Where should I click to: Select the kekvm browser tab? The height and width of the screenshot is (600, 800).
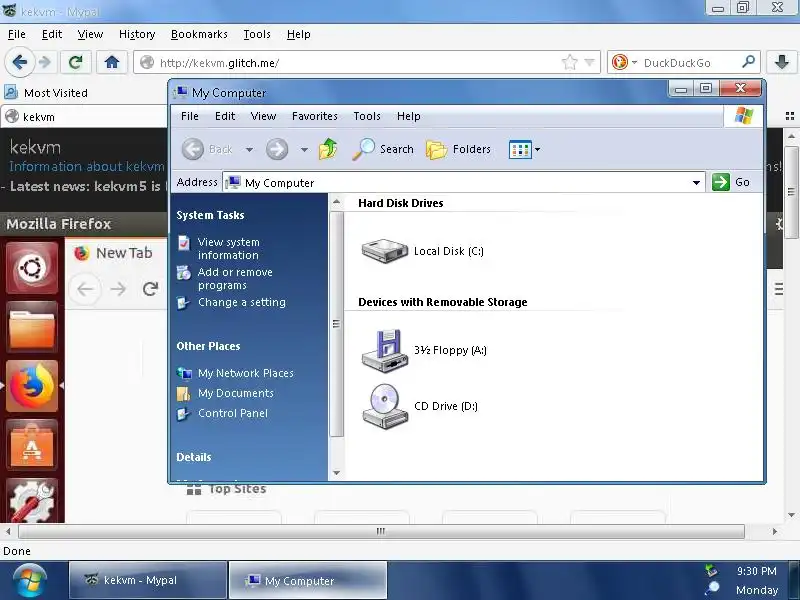click(82, 117)
